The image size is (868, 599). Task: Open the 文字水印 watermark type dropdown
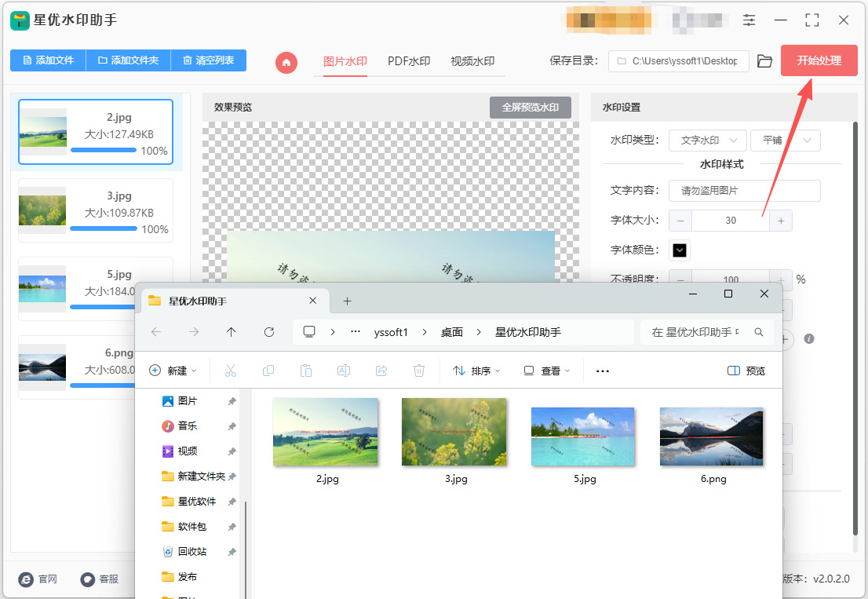coord(707,141)
